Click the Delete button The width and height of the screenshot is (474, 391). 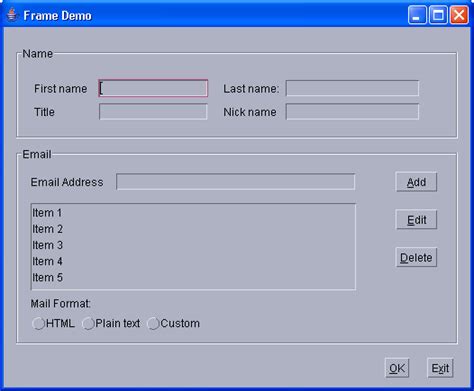(416, 257)
